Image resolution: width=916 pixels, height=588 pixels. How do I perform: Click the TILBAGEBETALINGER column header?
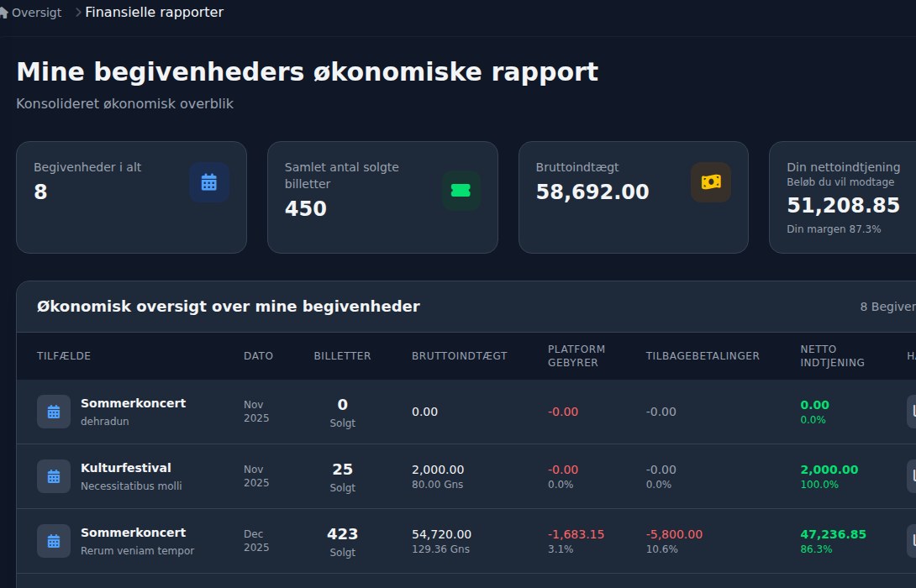point(703,355)
